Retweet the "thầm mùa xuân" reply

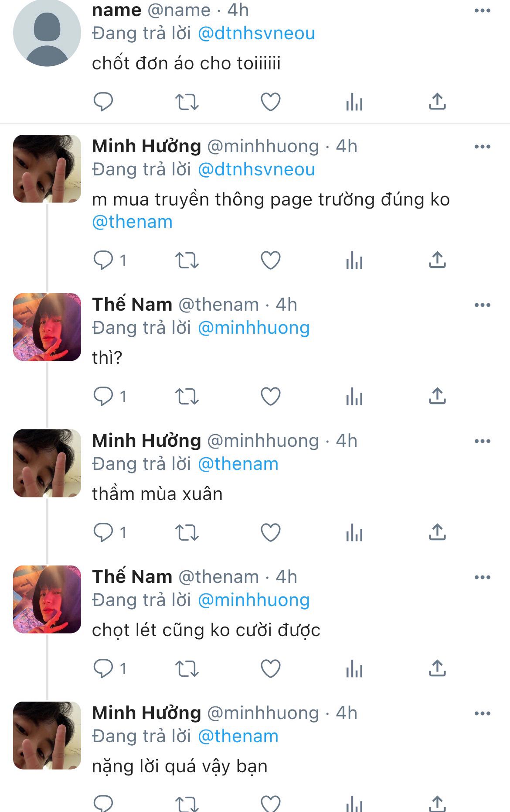coord(187,533)
